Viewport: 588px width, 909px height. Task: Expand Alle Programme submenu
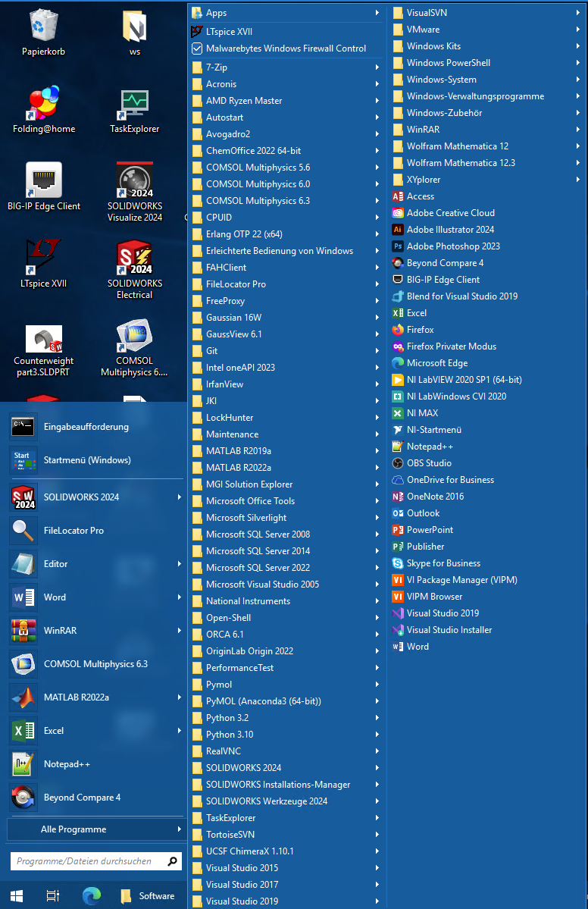(x=95, y=829)
